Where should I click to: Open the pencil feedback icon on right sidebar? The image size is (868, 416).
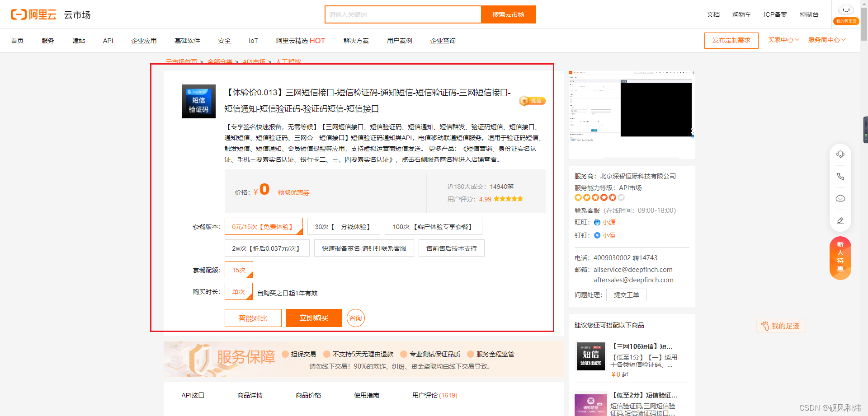(x=840, y=220)
